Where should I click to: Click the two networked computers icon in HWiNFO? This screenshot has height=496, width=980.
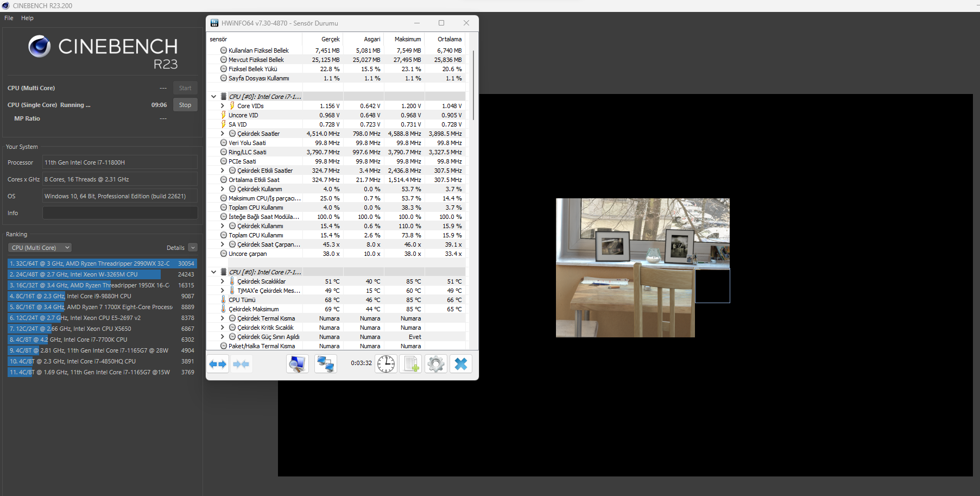[326, 364]
